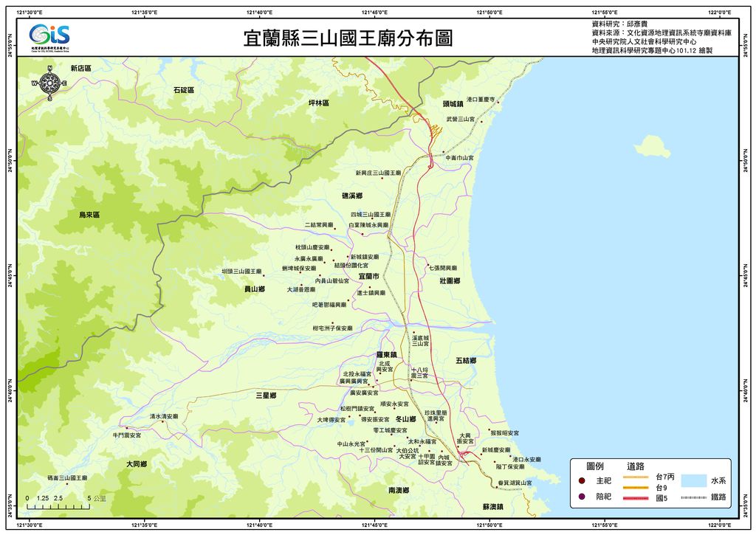This screenshot has height=535, width=756.
Task: Click the 陪祀 purple dot legend symbol
Action: click(x=582, y=497)
